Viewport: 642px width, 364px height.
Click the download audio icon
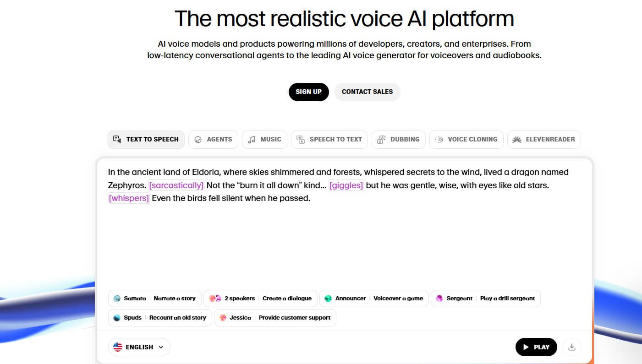pos(571,347)
